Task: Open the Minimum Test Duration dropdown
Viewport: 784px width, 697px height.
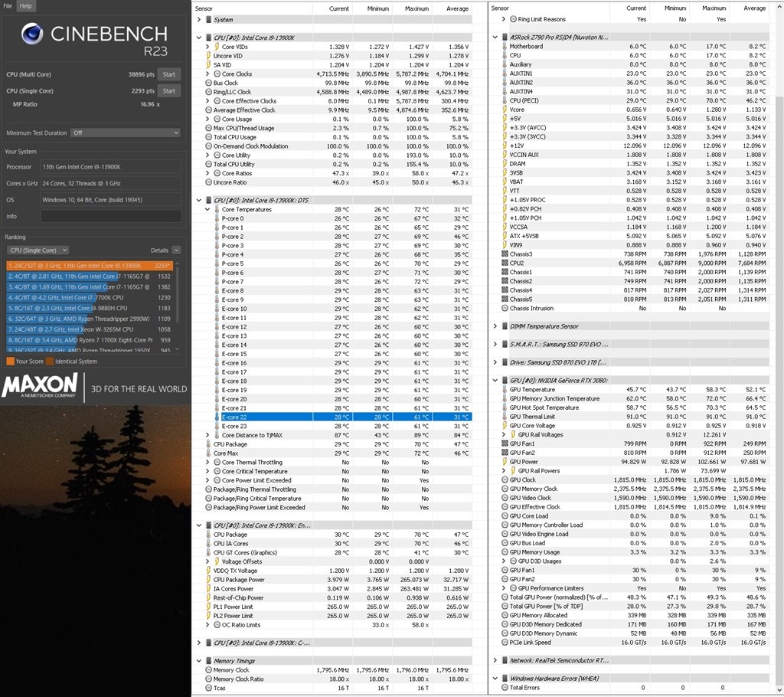Action: (x=126, y=133)
